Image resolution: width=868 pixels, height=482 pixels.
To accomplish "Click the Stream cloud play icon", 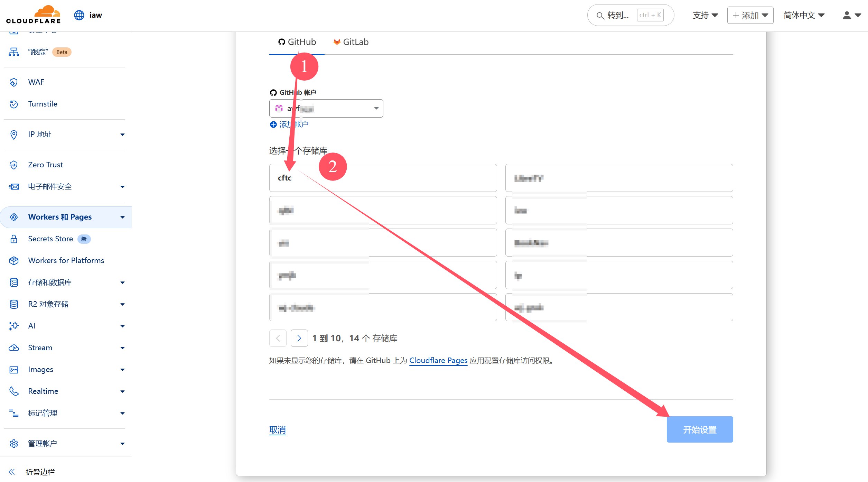I will click(14, 348).
